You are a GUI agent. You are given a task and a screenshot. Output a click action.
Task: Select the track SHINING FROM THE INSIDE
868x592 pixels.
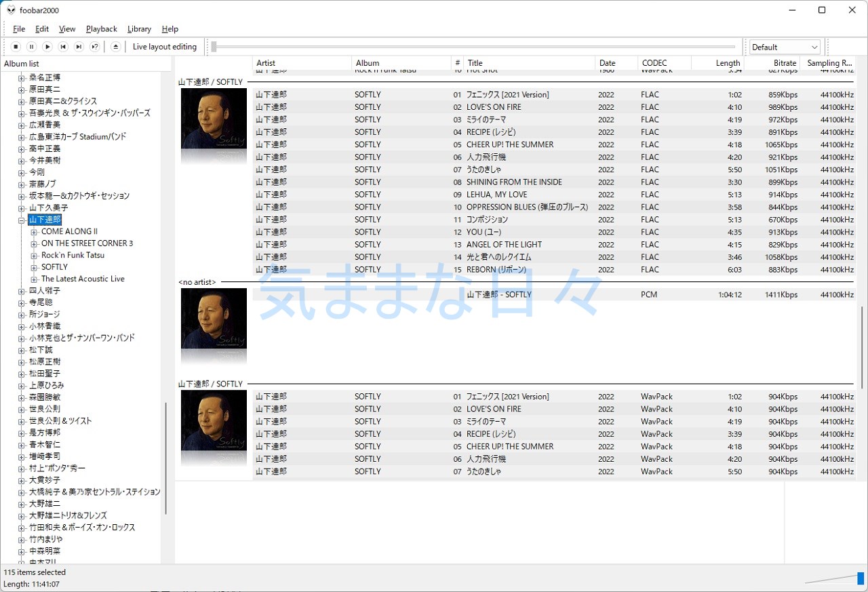point(514,182)
